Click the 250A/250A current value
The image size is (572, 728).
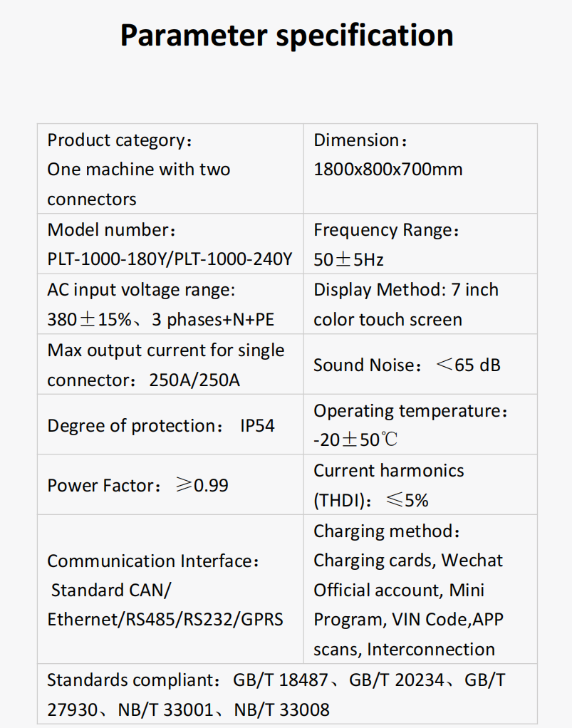(194, 380)
